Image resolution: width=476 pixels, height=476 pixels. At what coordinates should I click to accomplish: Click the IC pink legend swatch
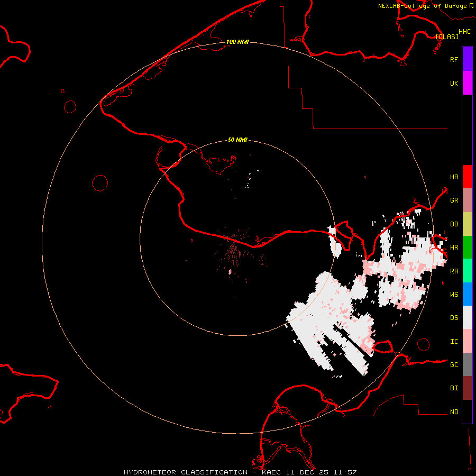(x=467, y=341)
